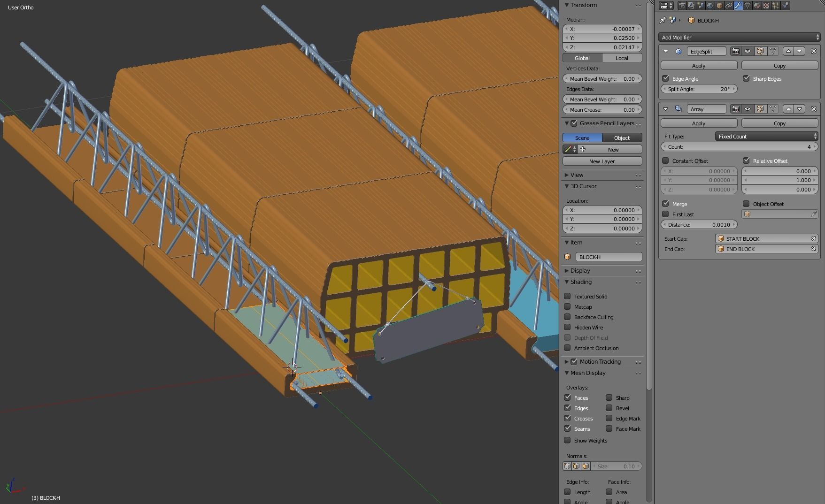This screenshot has height=504, width=825.
Task: Enable the First Last checkbox
Action: pyautogui.click(x=665, y=214)
